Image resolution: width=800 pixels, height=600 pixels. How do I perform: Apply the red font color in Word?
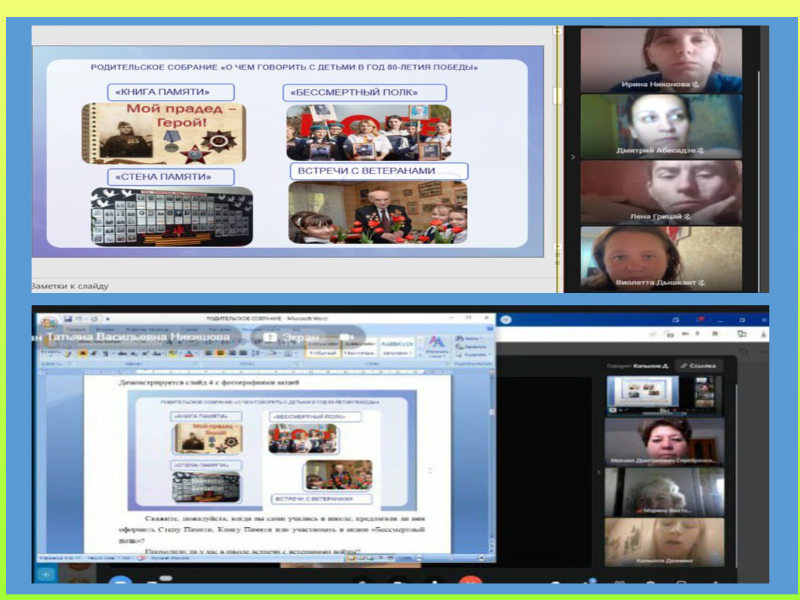[x=189, y=353]
